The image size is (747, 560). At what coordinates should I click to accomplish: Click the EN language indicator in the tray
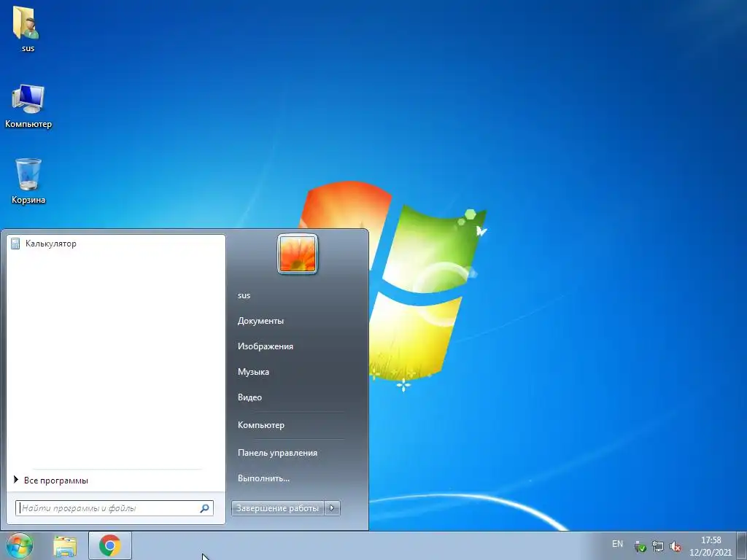617,544
